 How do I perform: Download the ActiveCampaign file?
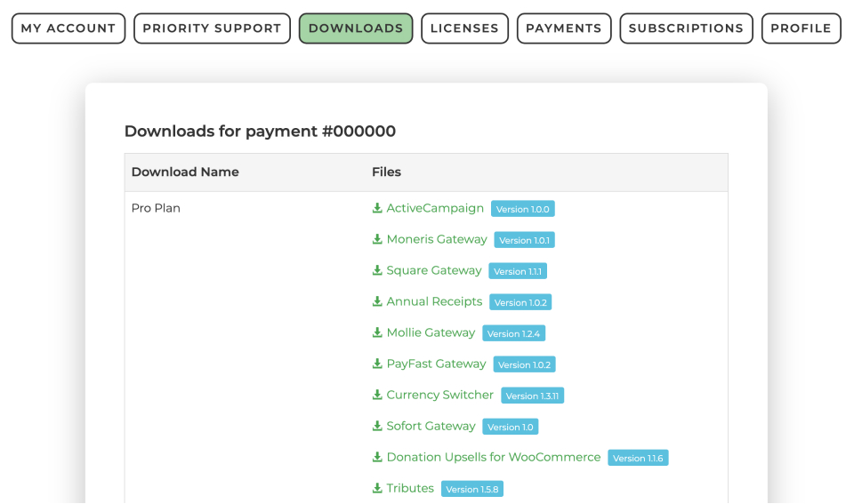[x=435, y=208]
